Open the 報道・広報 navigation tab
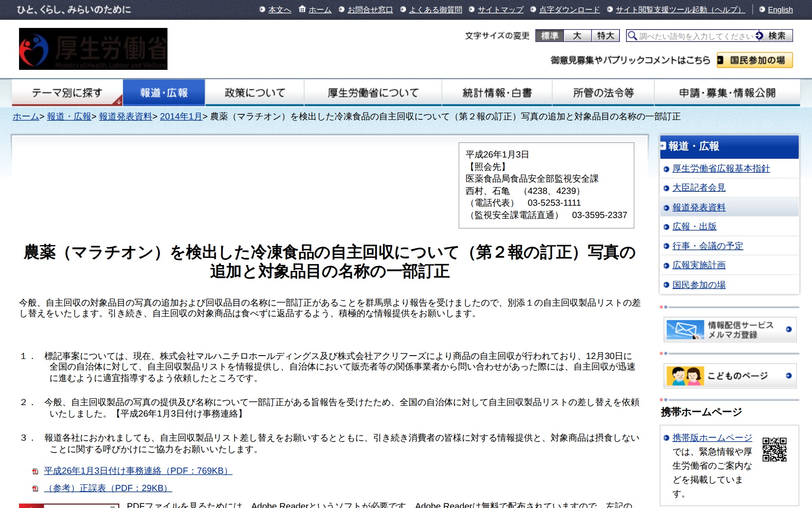The width and height of the screenshot is (812, 508). click(164, 93)
